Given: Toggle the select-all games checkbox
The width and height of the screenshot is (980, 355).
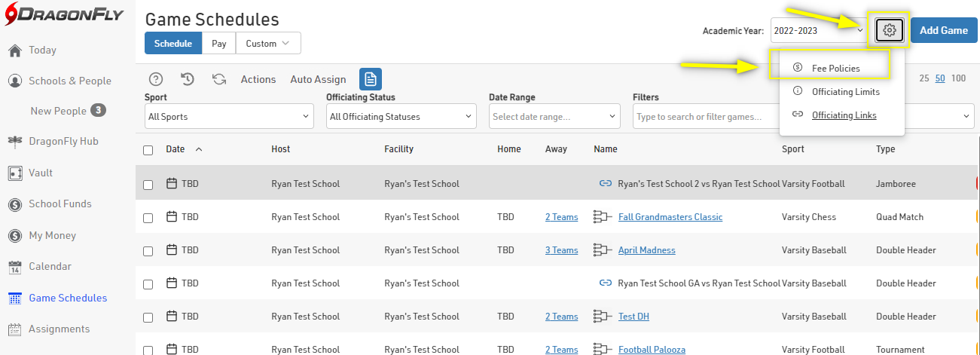Looking at the screenshot, I should 148,150.
